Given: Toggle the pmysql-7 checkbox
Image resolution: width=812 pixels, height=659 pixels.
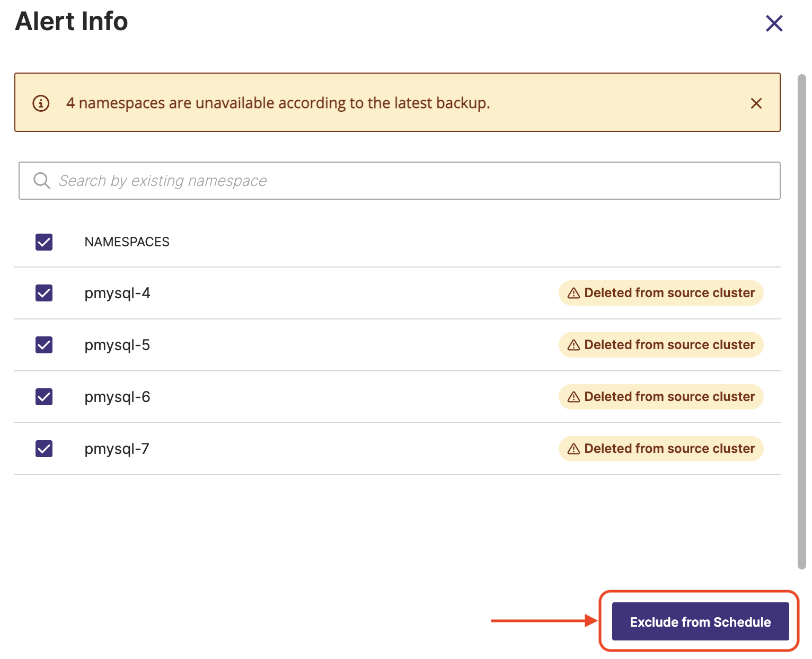Looking at the screenshot, I should coord(44,449).
